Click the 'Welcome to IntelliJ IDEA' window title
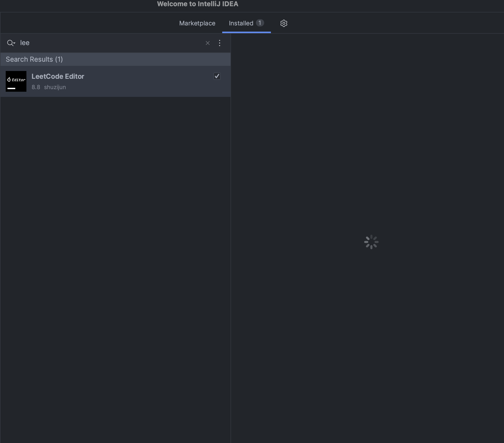 click(197, 4)
